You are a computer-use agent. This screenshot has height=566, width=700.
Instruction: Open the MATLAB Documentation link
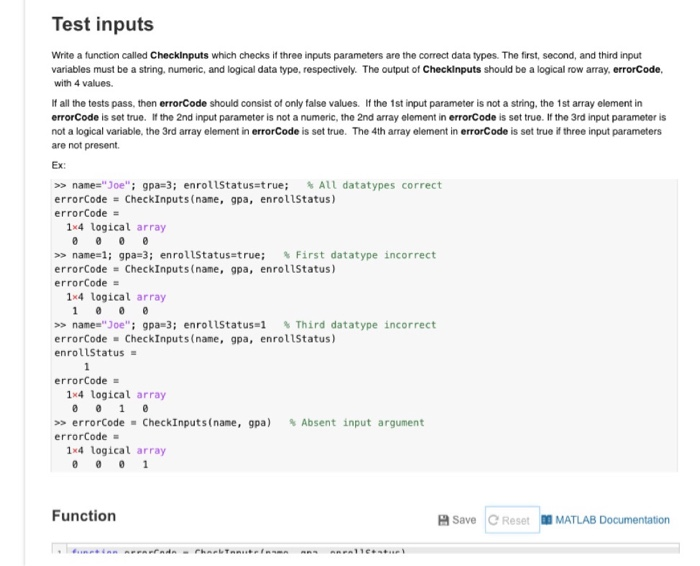(x=605, y=520)
